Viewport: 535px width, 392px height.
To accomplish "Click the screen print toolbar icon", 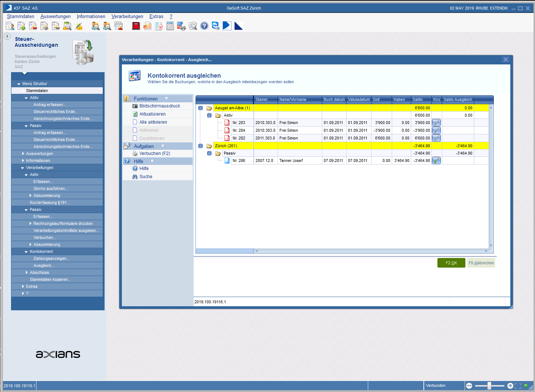I will tap(182, 26).
